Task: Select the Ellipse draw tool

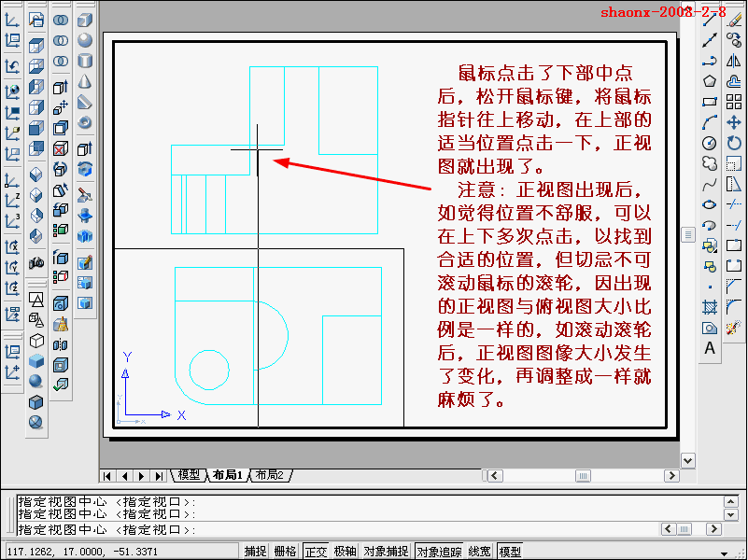Action: point(710,204)
